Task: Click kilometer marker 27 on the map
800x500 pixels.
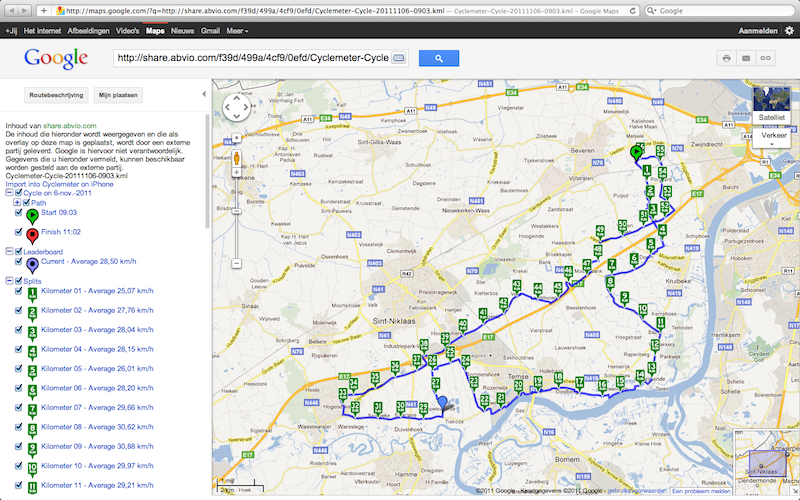Action: [x=435, y=384]
